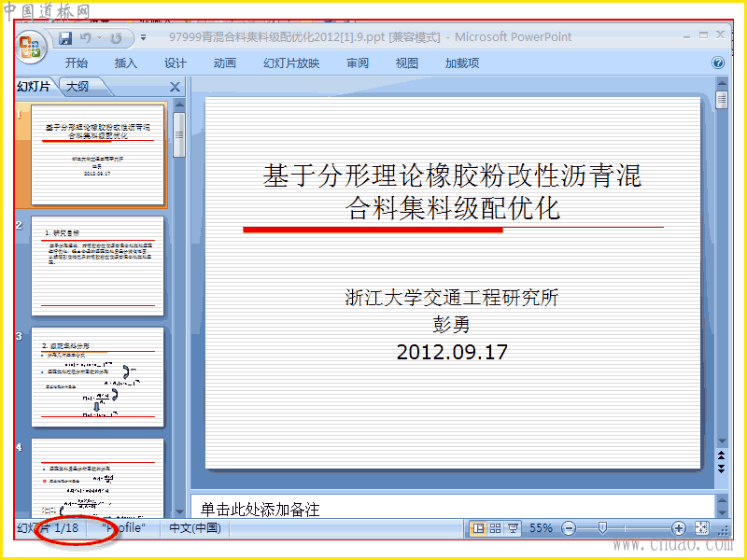Switch to Normal view icon in status bar
Screen dimensions: 747x560
478,528
